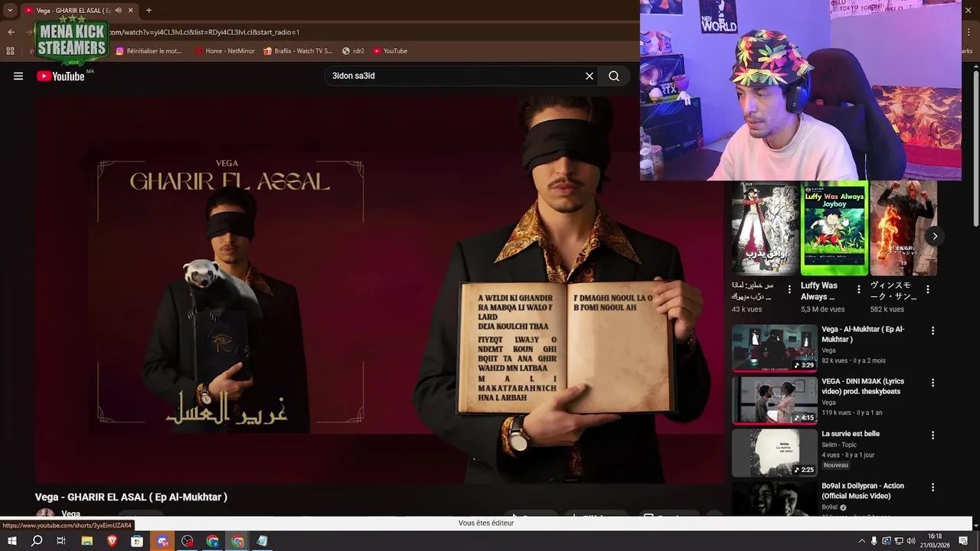980x551 pixels.
Task: Open the Sanji Short with 582 k vues
Action: coord(903,228)
